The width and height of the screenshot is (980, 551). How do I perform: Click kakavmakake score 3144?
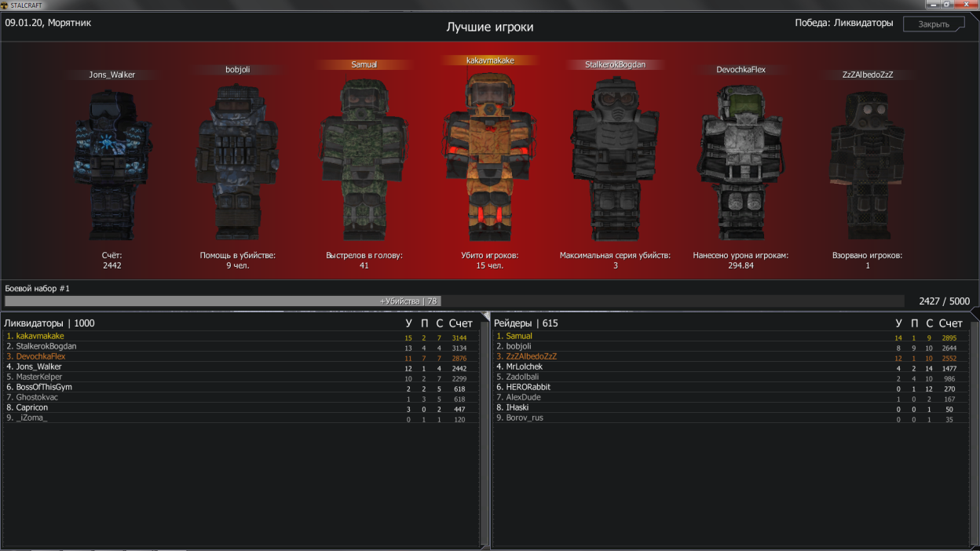click(459, 338)
